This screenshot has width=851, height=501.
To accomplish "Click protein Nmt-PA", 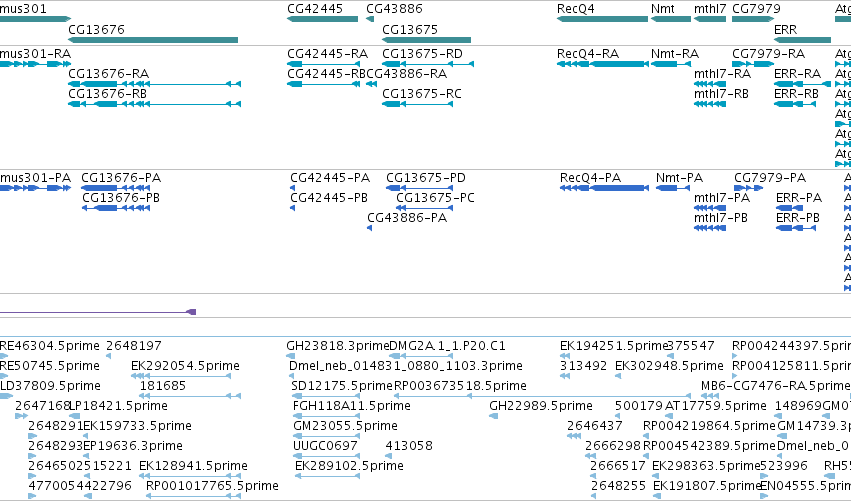I will 679,178.
